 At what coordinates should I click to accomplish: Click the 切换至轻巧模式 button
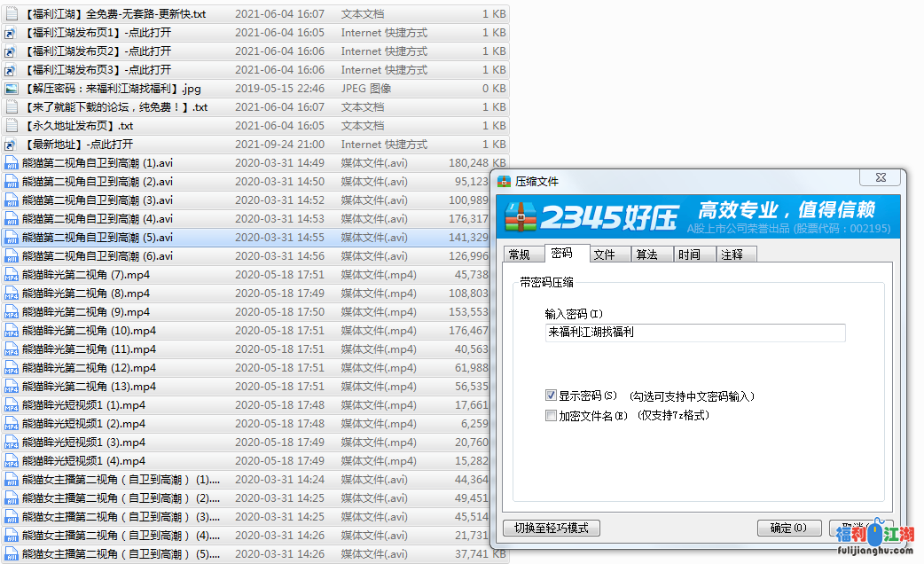click(x=552, y=528)
